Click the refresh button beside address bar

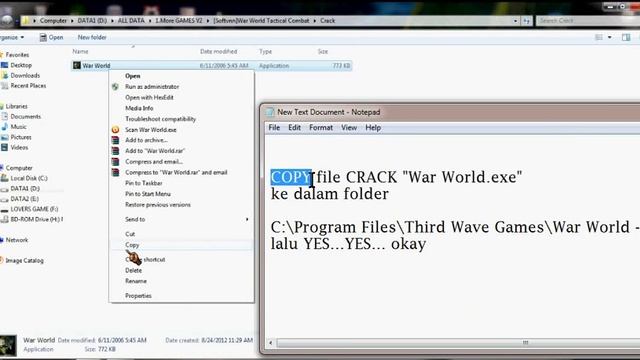[x=527, y=21]
